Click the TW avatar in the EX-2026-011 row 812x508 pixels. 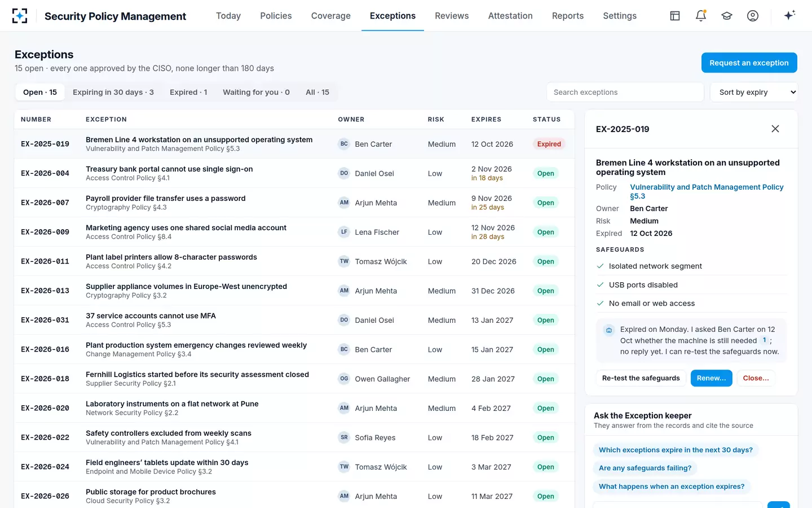(344, 261)
